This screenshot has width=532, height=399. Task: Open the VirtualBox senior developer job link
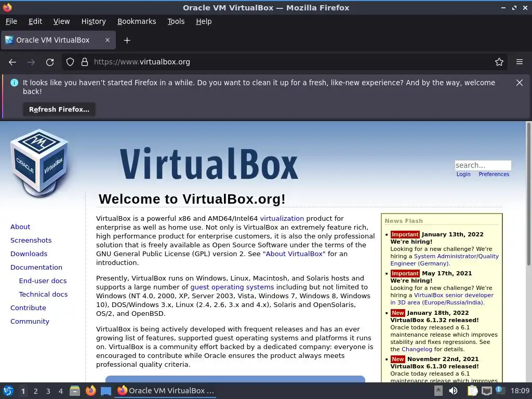click(442, 299)
